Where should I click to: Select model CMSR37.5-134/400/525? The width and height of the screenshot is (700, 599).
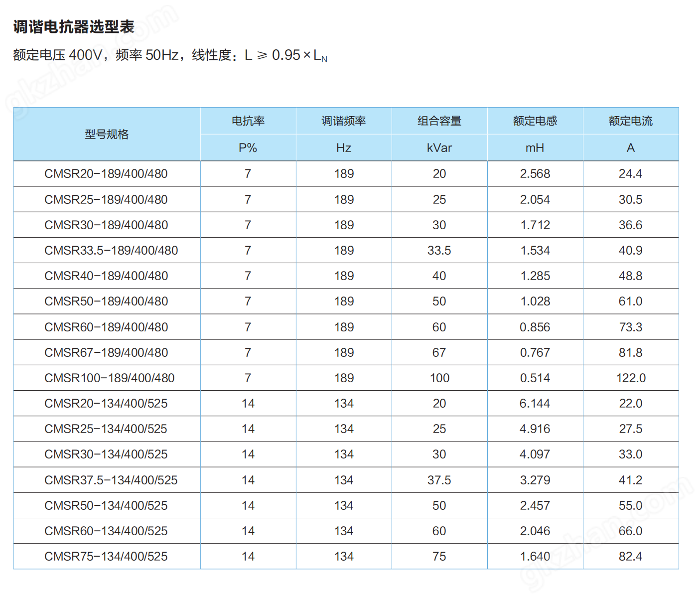(111, 480)
